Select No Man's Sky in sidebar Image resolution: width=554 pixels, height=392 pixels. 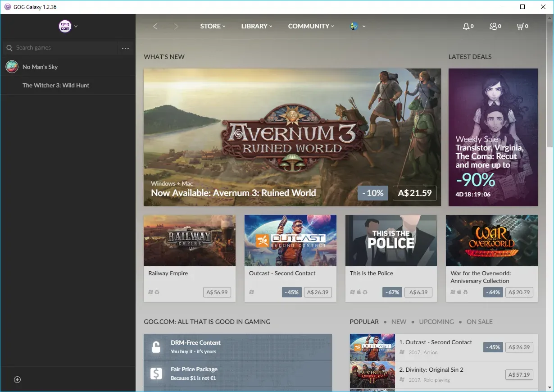[x=68, y=67]
